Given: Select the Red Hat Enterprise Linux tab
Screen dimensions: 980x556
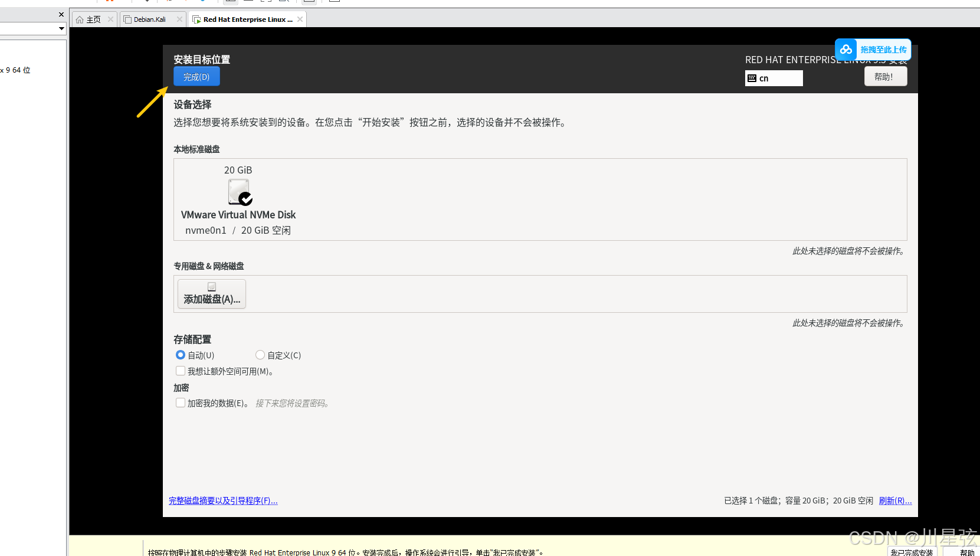Looking at the screenshot, I should pyautogui.click(x=247, y=19).
